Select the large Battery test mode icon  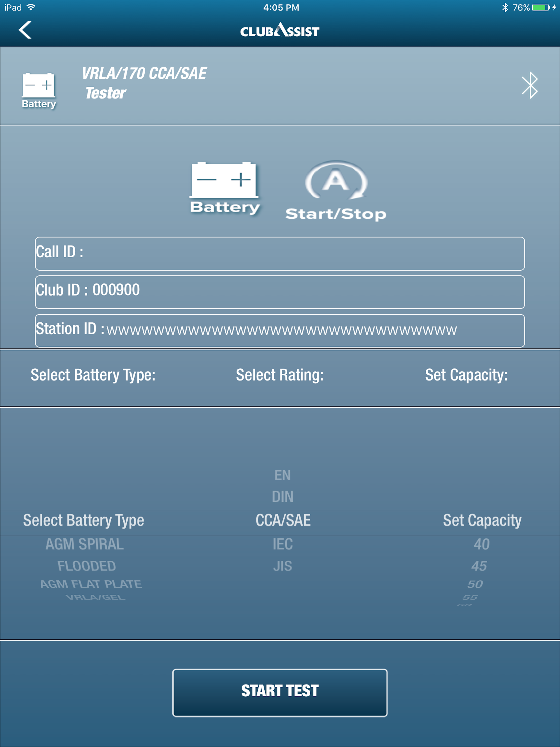224,188
